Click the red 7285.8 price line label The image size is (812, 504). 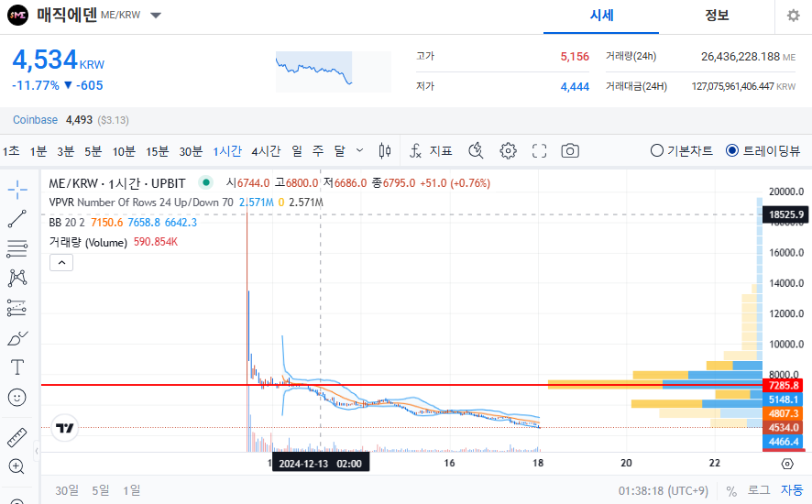click(x=783, y=386)
